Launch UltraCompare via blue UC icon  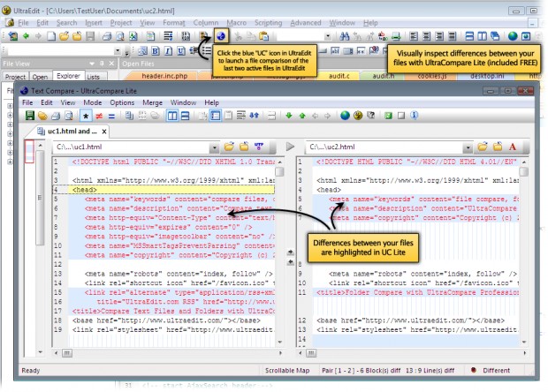click(221, 36)
